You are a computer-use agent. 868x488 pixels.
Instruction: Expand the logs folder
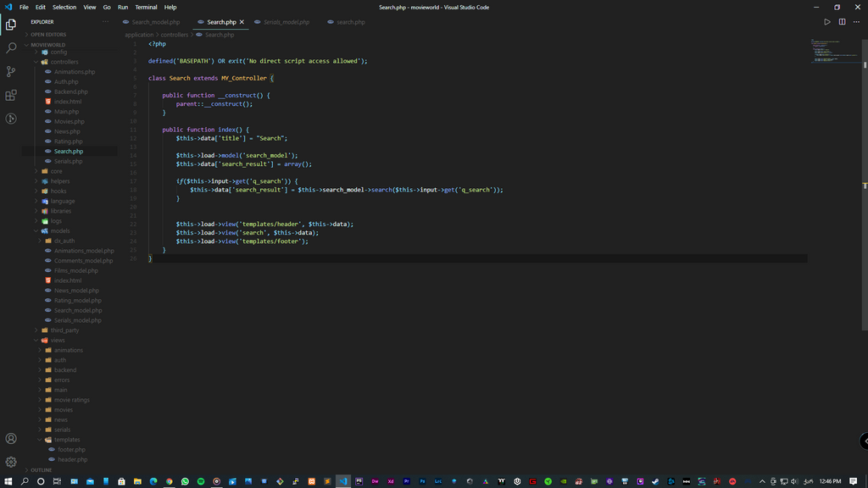pos(56,221)
